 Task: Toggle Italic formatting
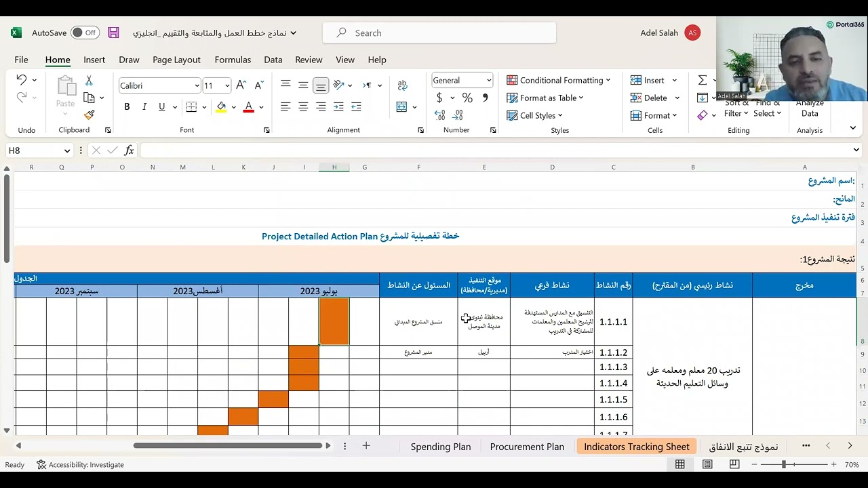point(144,107)
